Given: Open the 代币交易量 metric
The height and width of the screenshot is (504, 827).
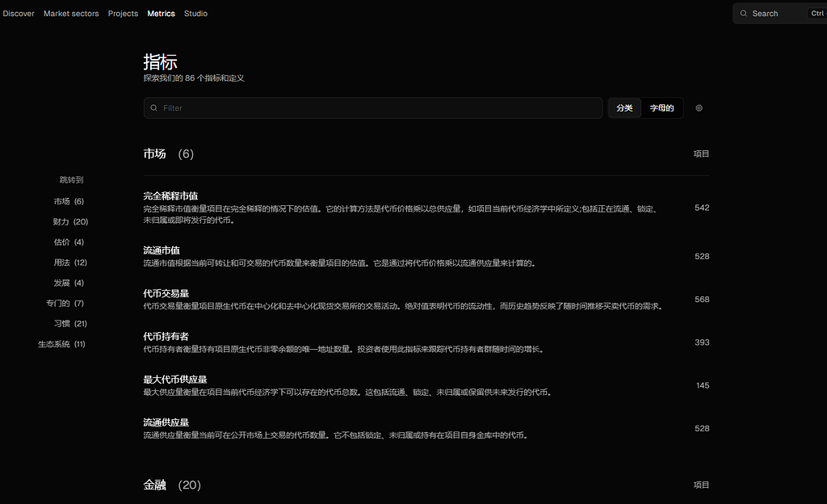Looking at the screenshot, I should [x=166, y=293].
